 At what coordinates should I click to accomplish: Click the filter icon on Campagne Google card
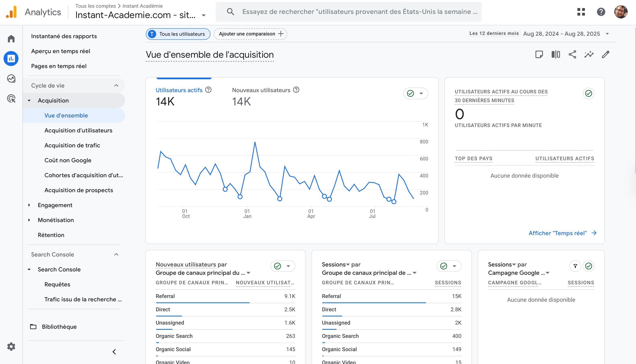[x=575, y=266]
